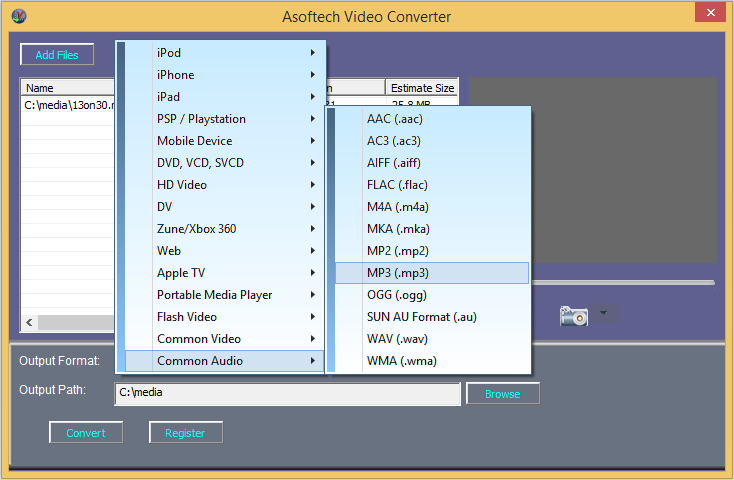Image resolution: width=734 pixels, height=480 pixels.
Task: Close the Asoftech Video Converter window
Action: coord(710,13)
